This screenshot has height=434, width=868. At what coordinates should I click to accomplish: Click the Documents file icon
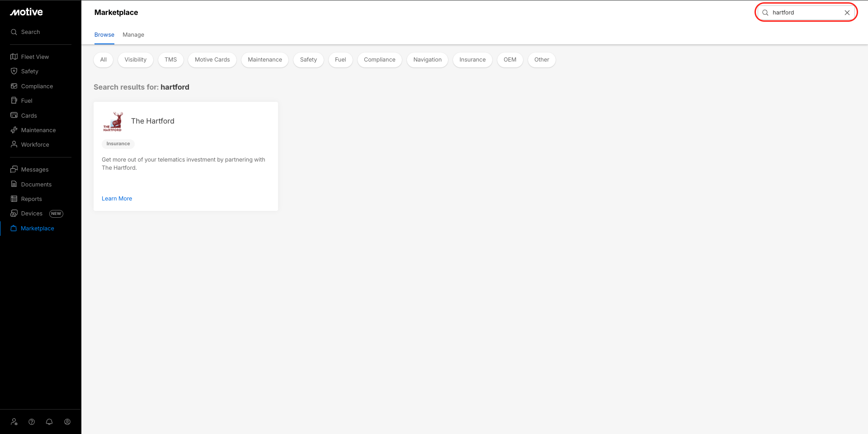tap(14, 184)
